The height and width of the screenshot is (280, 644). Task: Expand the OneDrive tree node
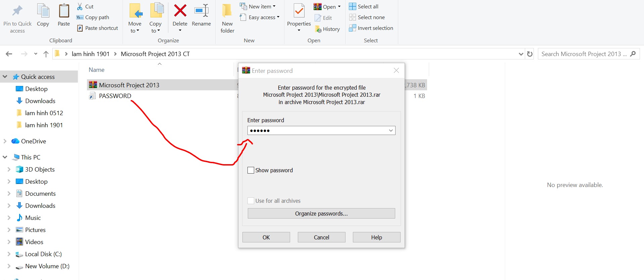[5, 141]
